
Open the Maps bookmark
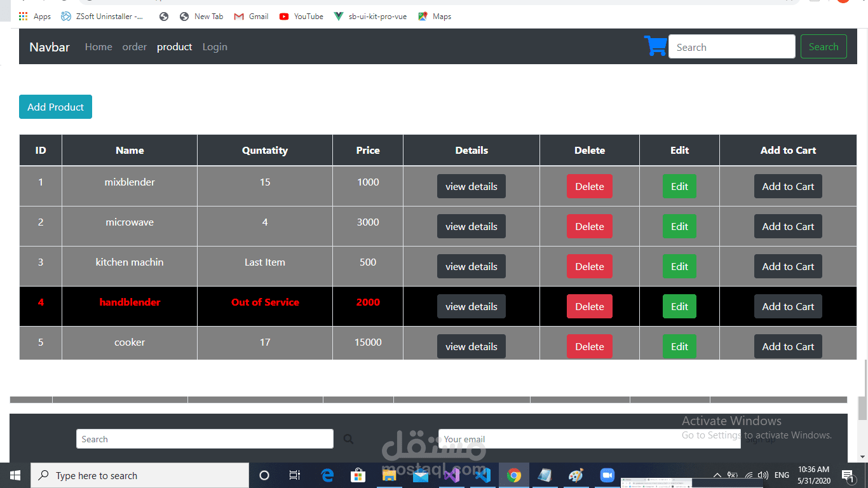point(435,17)
